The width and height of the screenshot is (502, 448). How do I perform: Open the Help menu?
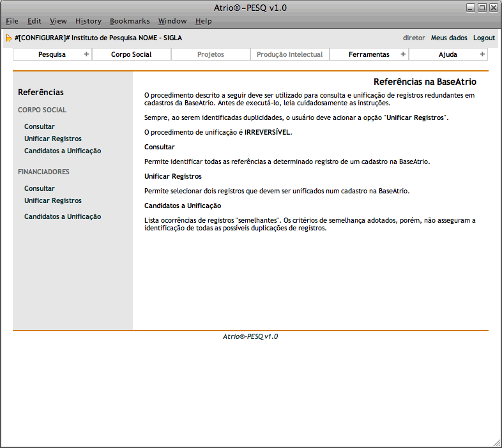(204, 21)
